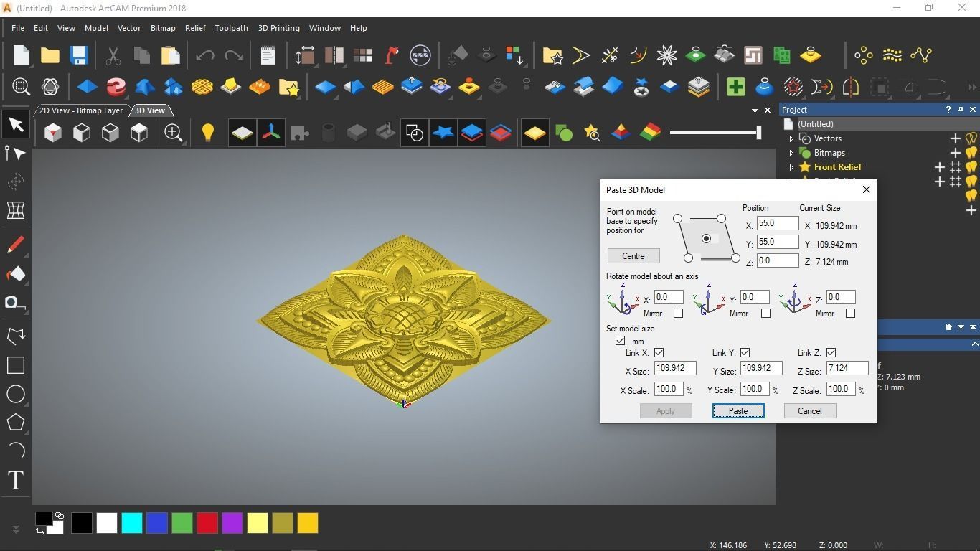Expand the Bitmaps tree item
The width and height of the screenshot is (980, 551).
791,152
